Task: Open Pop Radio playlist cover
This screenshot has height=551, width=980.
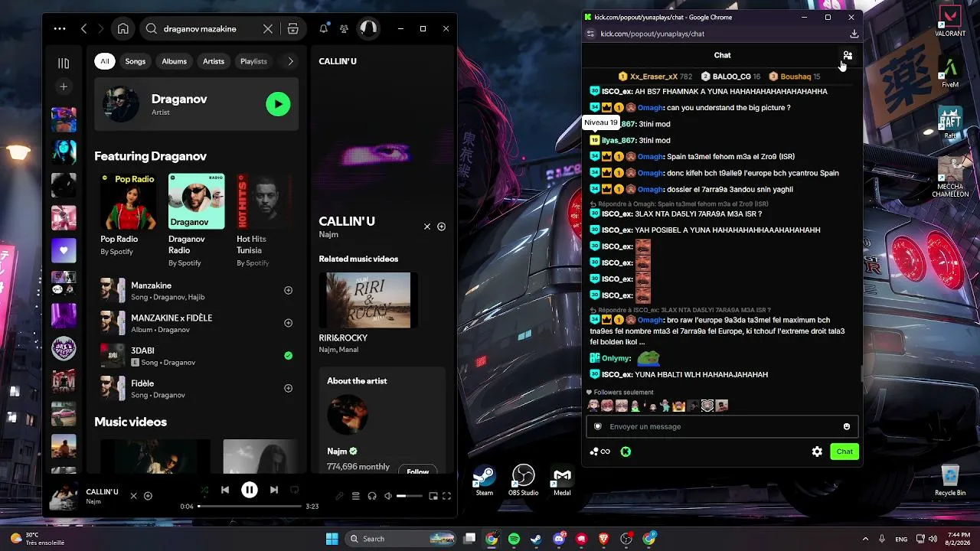Action: [x=128, y=201]
